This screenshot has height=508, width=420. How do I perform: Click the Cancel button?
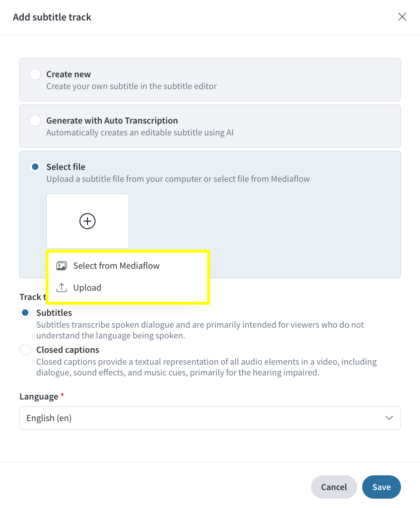[334, 487]
